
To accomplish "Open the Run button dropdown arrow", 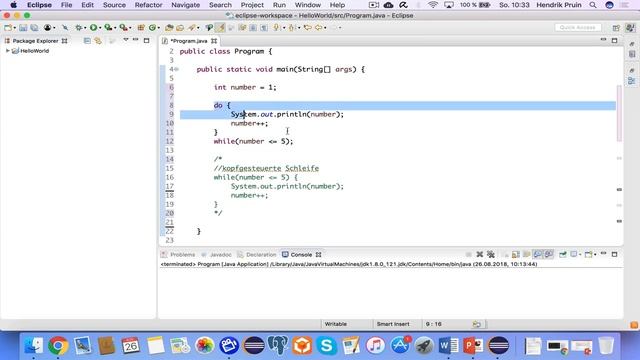I will pos(100,28).
